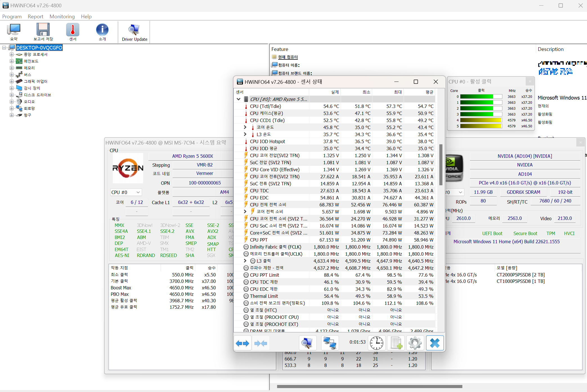Collapse the CPU [#0] AMD Ryzen sensor group
The width and height of the screenshot is (587, 392).
[239, 99]
